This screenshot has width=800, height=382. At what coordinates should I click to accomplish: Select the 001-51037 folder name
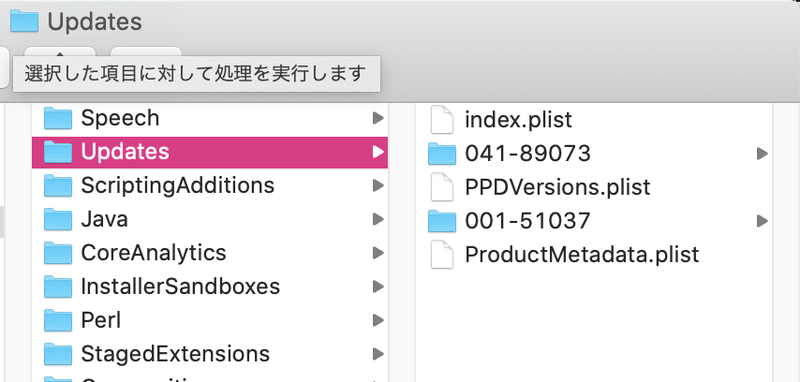click(528, 220)
